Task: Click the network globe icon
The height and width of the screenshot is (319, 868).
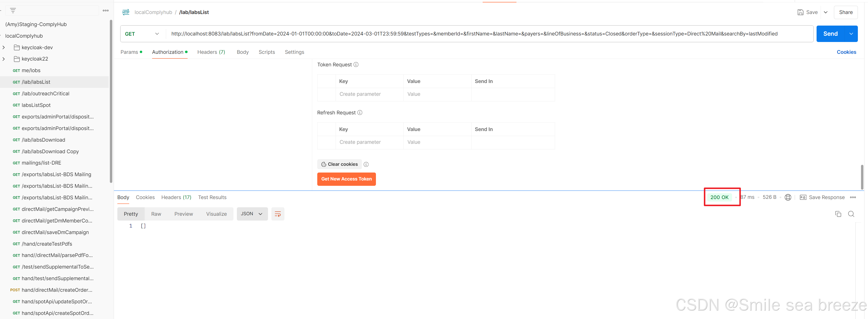Action: pyautogui.click(x=788, y=197)
